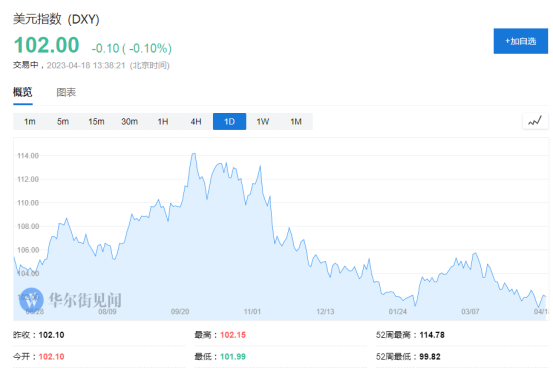The width and height of the screenshot is (553, 372).
Task: Click the 2023-04-18 13:38:21 timestamp
Action: coord(86,66)
